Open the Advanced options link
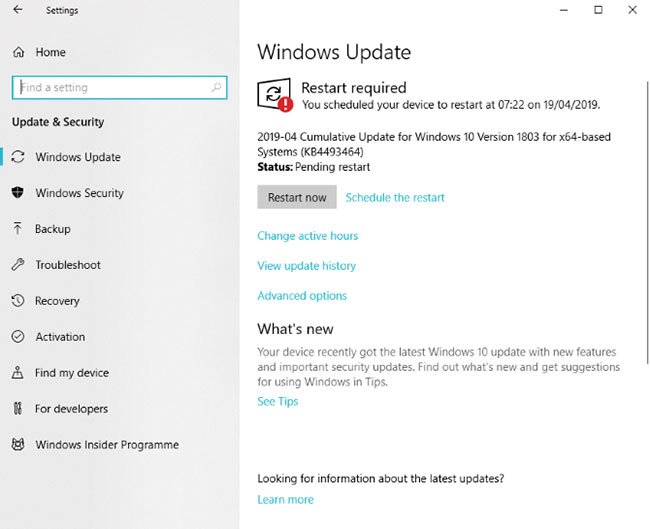Image resolution: width=650 pixels, height=529 pixels. [302, 296]
